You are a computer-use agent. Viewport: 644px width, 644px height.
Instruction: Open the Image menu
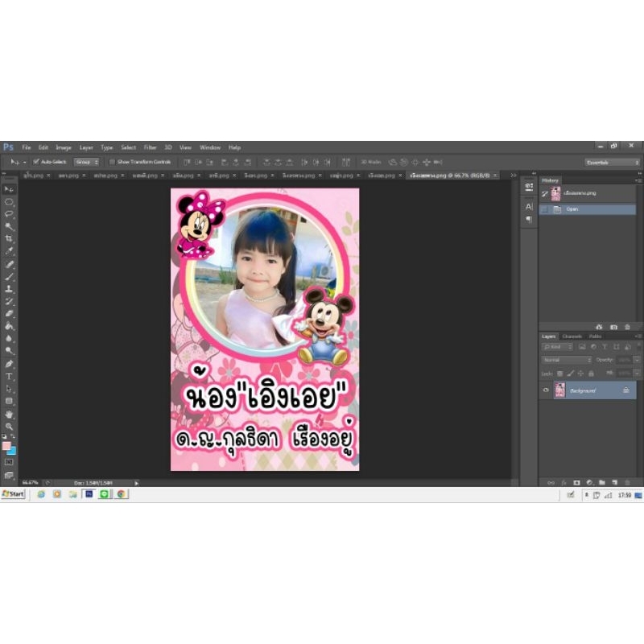click(64, 147)
